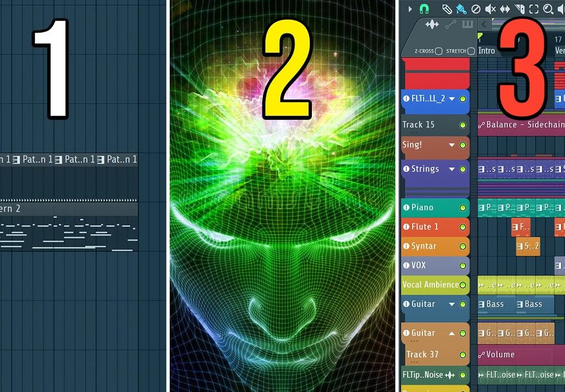Toggle the green magnet snap icon

click(x=424, y=9)
